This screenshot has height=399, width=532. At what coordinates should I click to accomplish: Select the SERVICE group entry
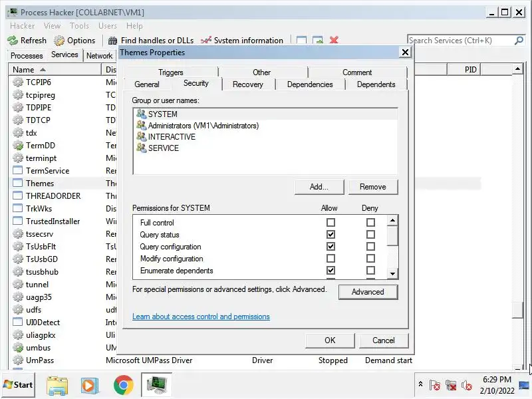click(265, 148)
